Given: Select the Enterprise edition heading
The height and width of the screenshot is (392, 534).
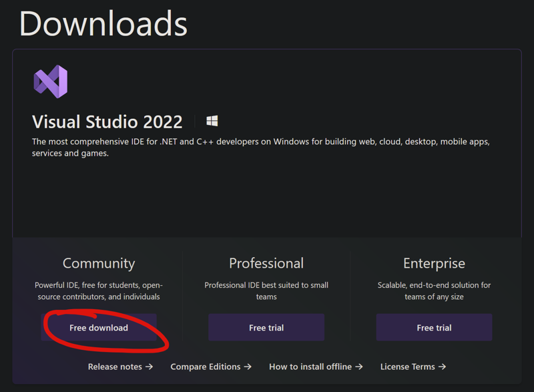Looking at the screenshot, I should coord(435,263).
